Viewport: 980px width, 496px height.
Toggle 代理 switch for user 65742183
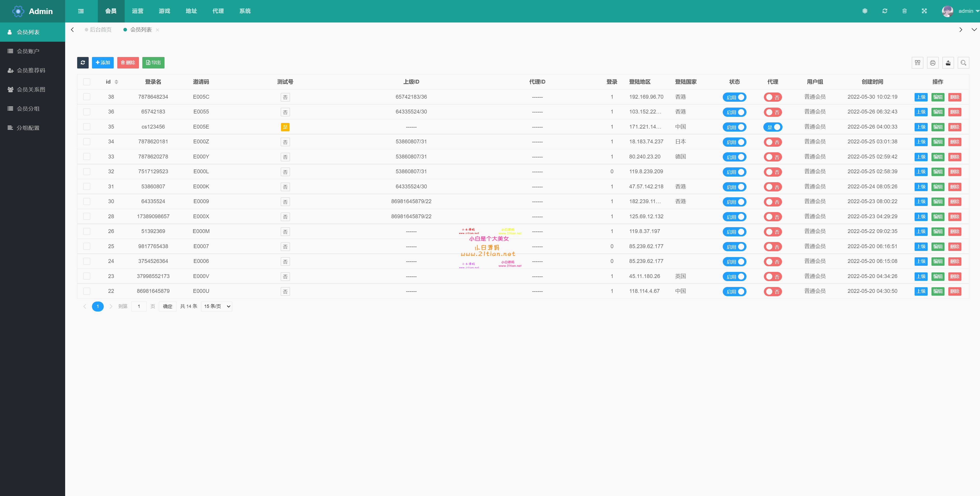[x=773, y=112]
